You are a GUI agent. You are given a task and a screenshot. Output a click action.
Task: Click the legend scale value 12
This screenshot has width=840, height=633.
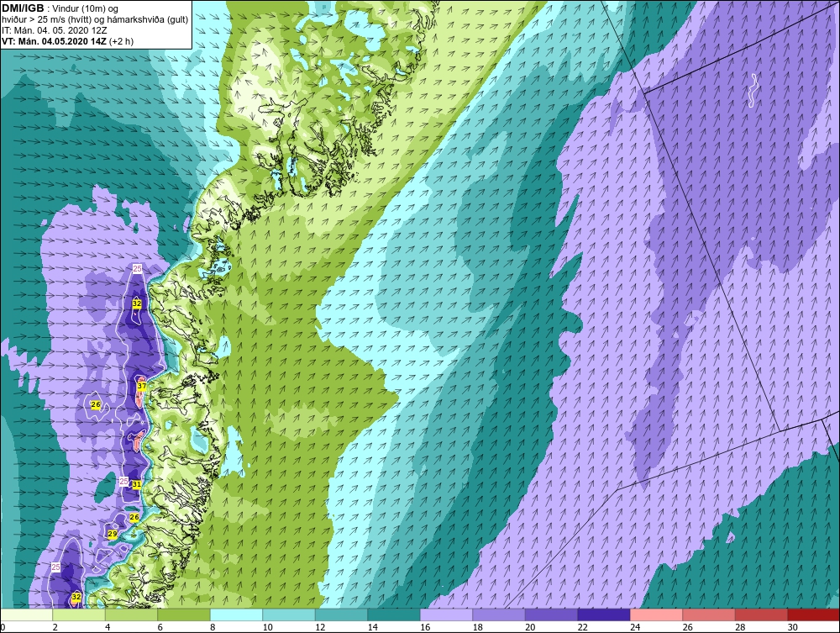pos(320,627)
